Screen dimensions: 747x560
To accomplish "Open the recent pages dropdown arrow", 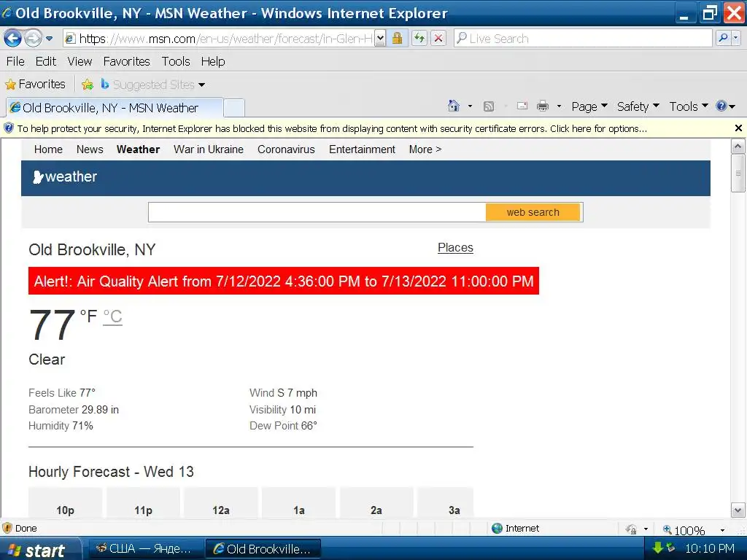I will pos(49,39).
